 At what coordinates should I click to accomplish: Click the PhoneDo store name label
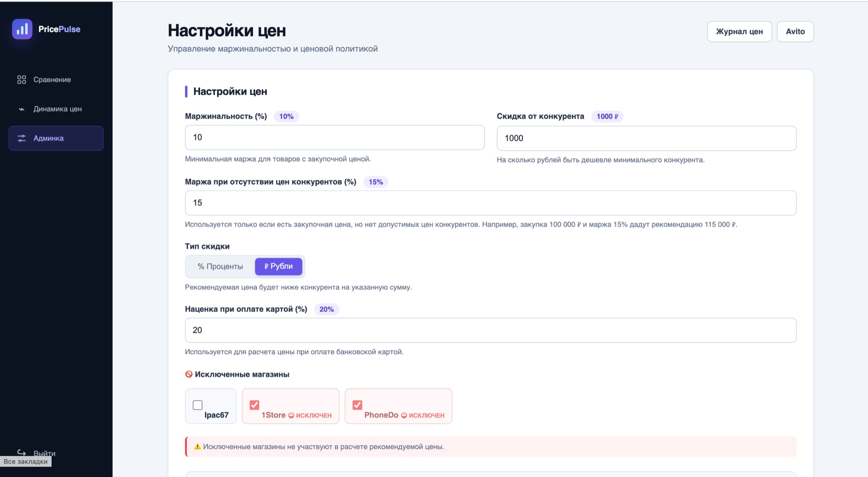point(381,415)
